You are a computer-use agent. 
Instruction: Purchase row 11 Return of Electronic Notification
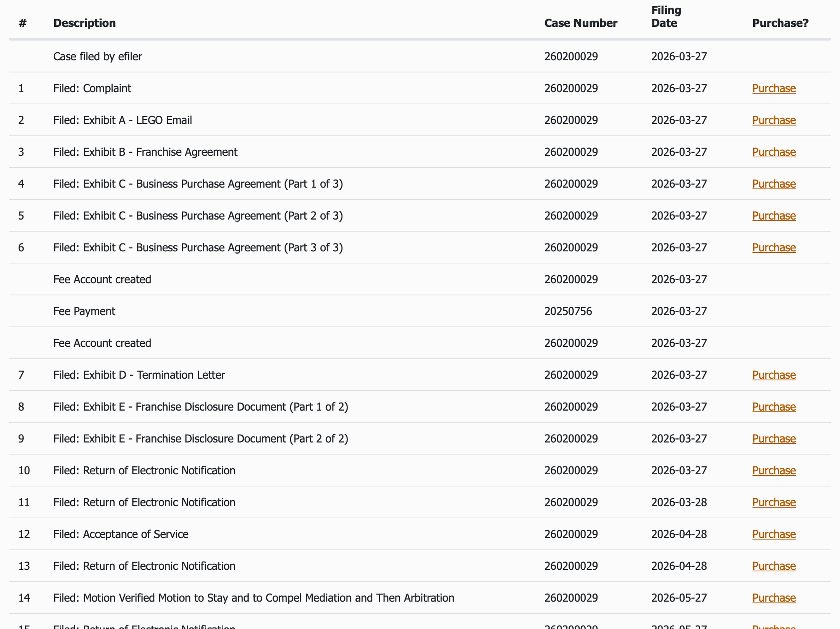point(774,502)
